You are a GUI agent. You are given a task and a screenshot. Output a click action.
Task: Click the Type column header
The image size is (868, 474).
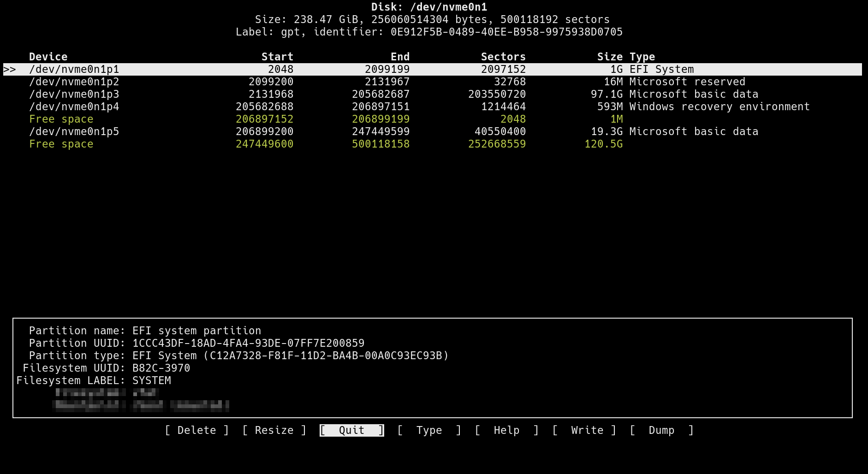tap(642, 57)
